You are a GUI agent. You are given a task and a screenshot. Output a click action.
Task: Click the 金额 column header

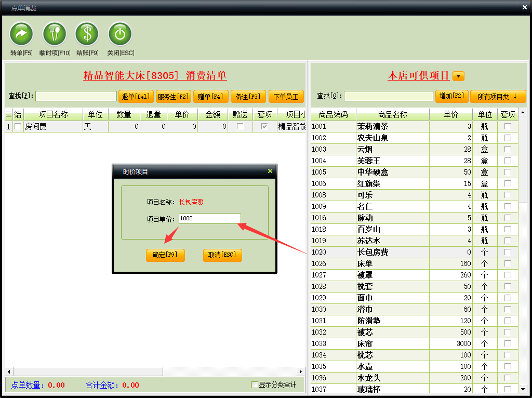tap(212, 115)
